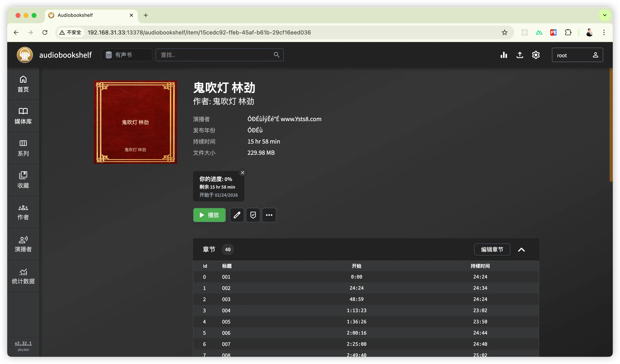Screen dimensions: 620x364
Task: Open 系列 series in sidebar
Action: [23, 148]
